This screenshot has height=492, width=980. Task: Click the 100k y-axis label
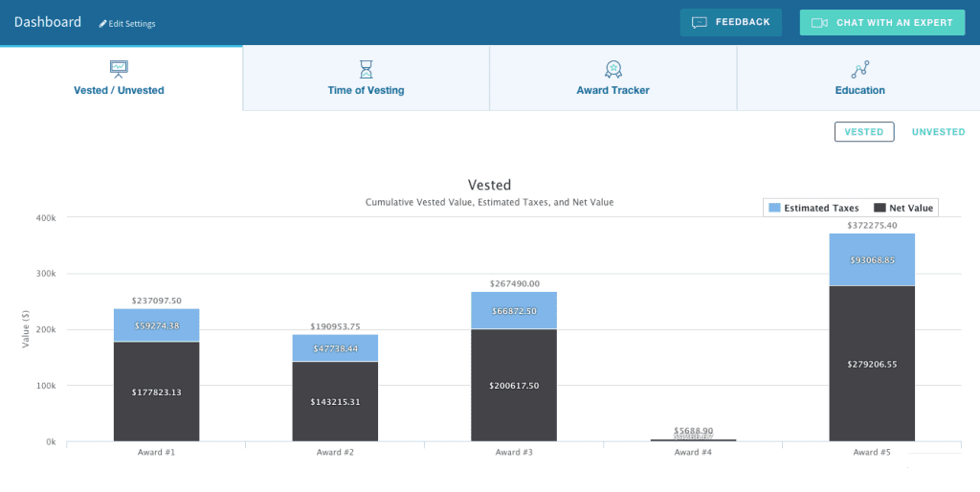(46, 386)
